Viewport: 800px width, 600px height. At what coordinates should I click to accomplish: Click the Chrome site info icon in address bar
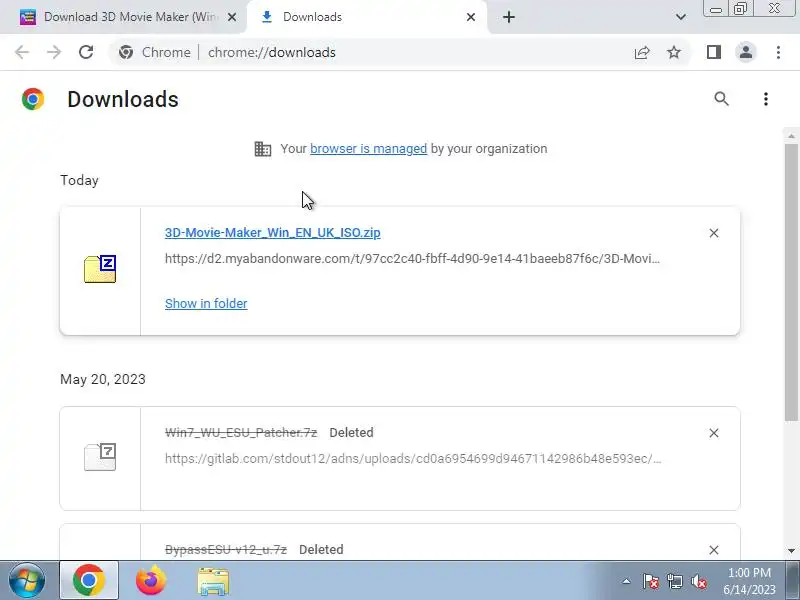point(126,52)
